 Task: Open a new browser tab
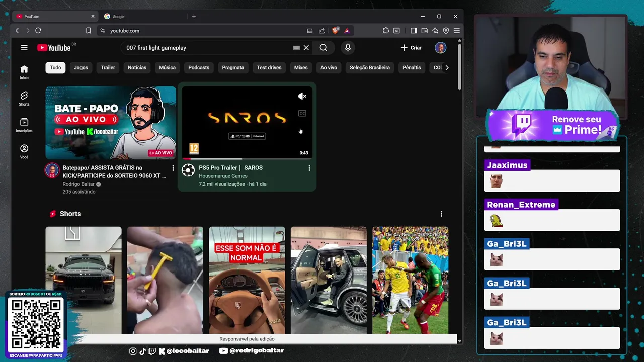coord(194,16)
